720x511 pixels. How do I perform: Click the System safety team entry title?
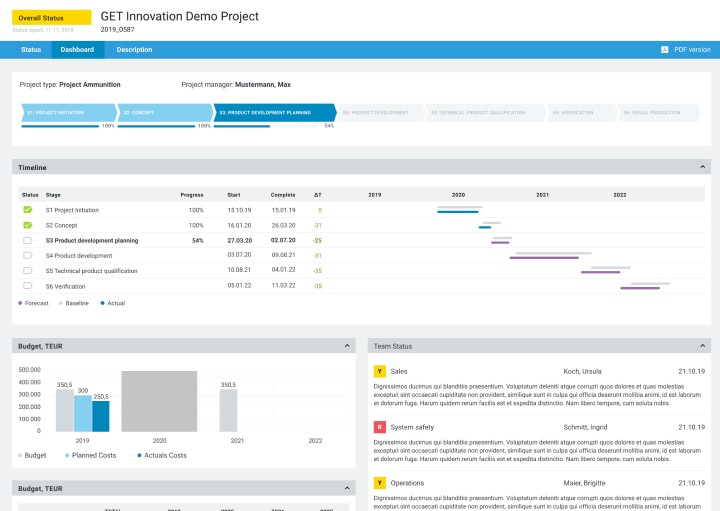412,427
